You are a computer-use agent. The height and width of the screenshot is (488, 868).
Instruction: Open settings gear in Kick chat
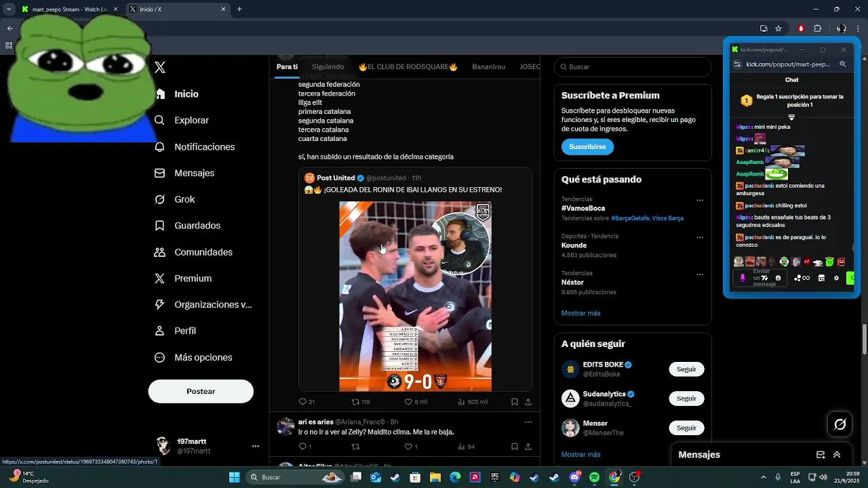point(836,278)
